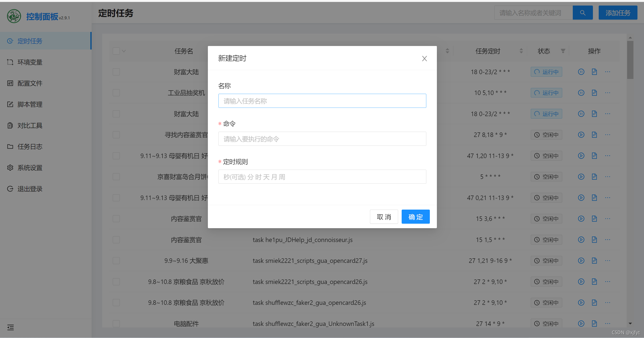This screenshot has width=644, height=338.
Task: View log for 电脑配件 task
Action: coord(594,323)
